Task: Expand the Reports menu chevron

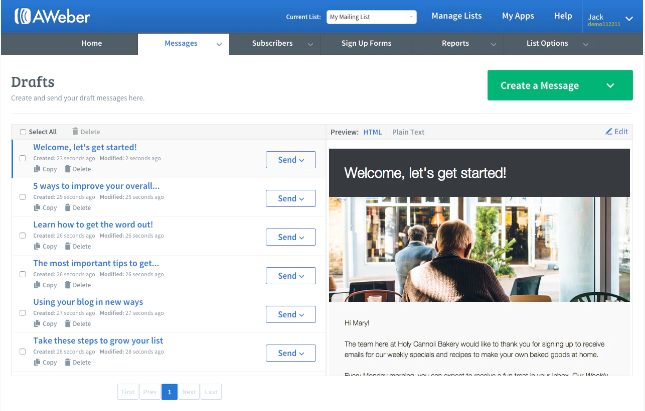Action: click(493, 44)
